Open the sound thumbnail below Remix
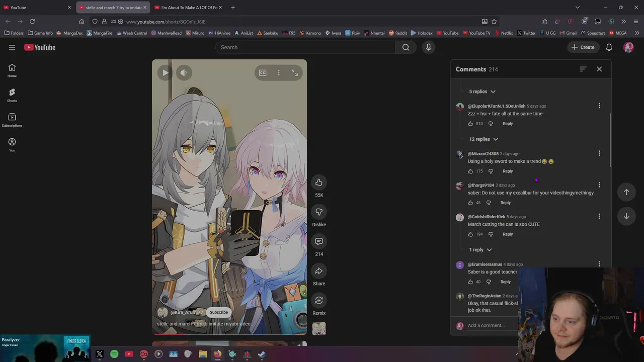644x362 pixels. tap(319, 329)
